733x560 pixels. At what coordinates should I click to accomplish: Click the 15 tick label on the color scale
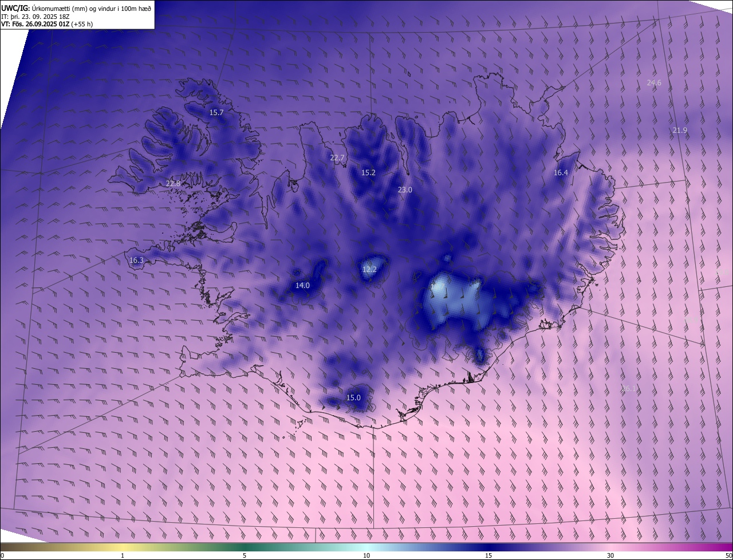pos(488,555)
